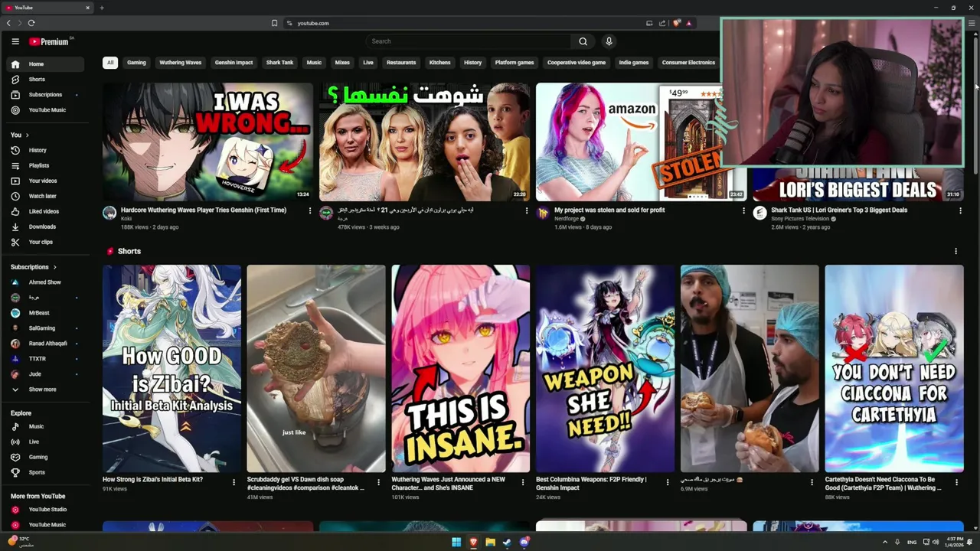Select the Platform games filter chip
This screenshot has height=551, width=980.
coord(514,63)
